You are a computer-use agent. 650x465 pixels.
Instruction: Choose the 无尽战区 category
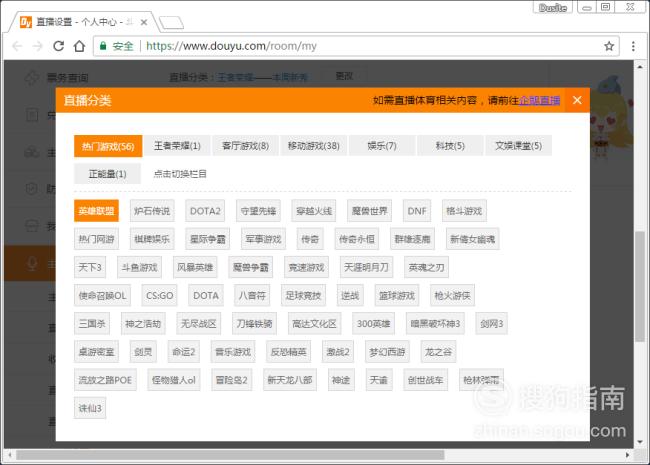click(x=199, y=323)
